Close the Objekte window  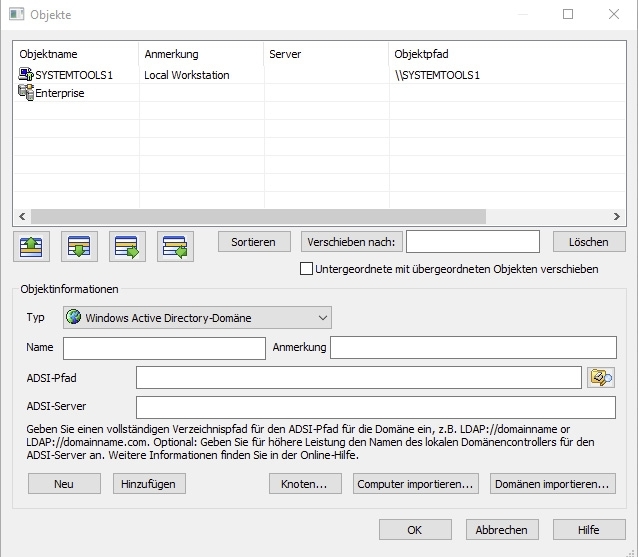(x=614, y=14)
